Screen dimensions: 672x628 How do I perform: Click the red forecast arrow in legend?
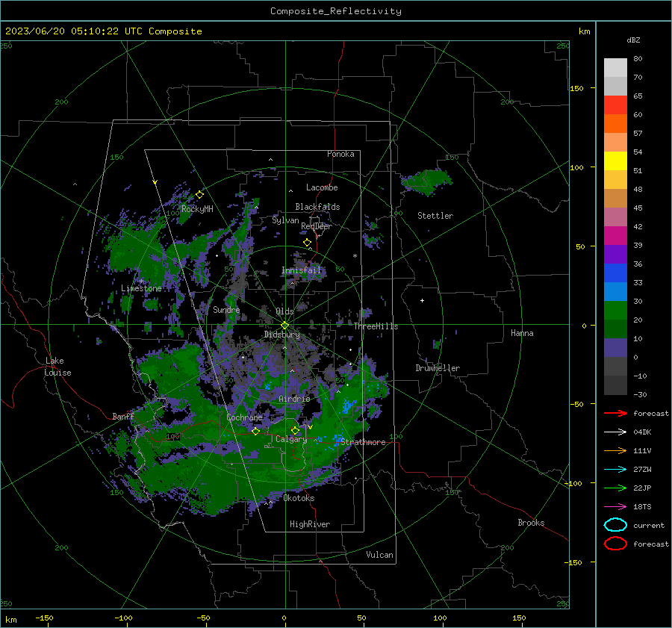pyautogui.click(x=615, y=413)
